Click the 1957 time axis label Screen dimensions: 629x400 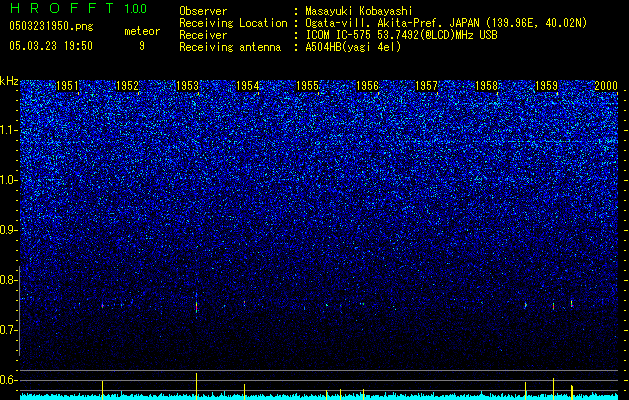426,86
